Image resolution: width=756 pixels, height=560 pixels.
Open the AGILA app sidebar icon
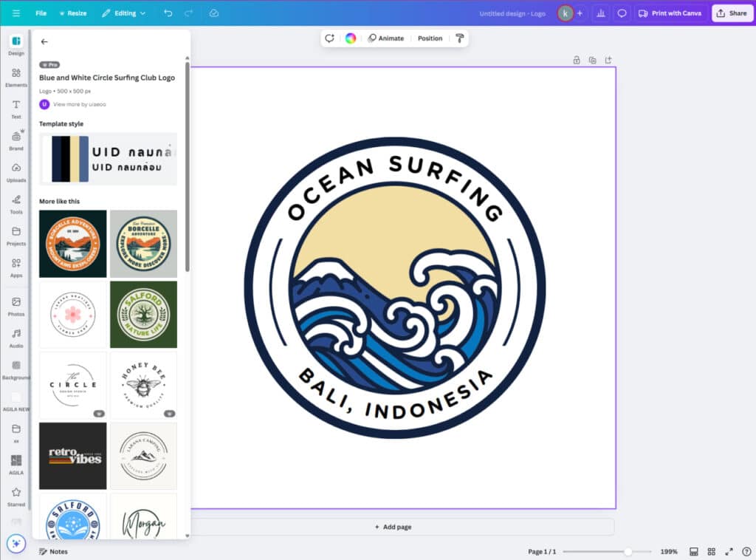click(x=16, y=465)
